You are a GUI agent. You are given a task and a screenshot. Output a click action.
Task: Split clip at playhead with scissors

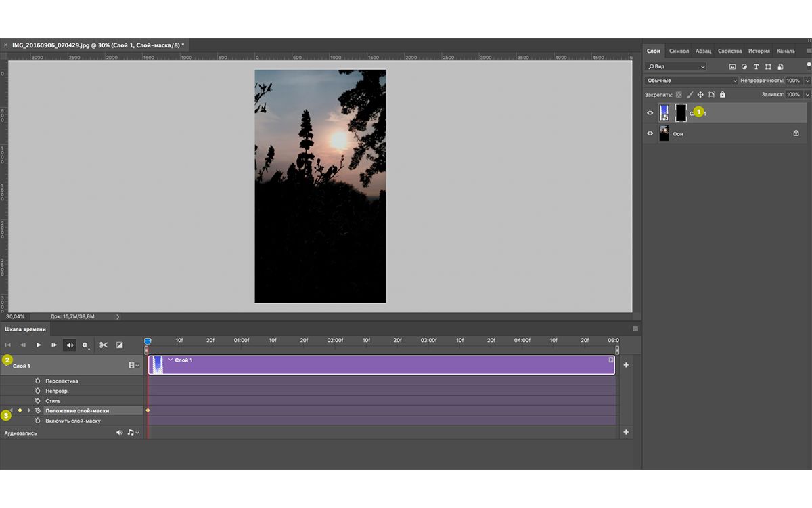tap(104, 345)
